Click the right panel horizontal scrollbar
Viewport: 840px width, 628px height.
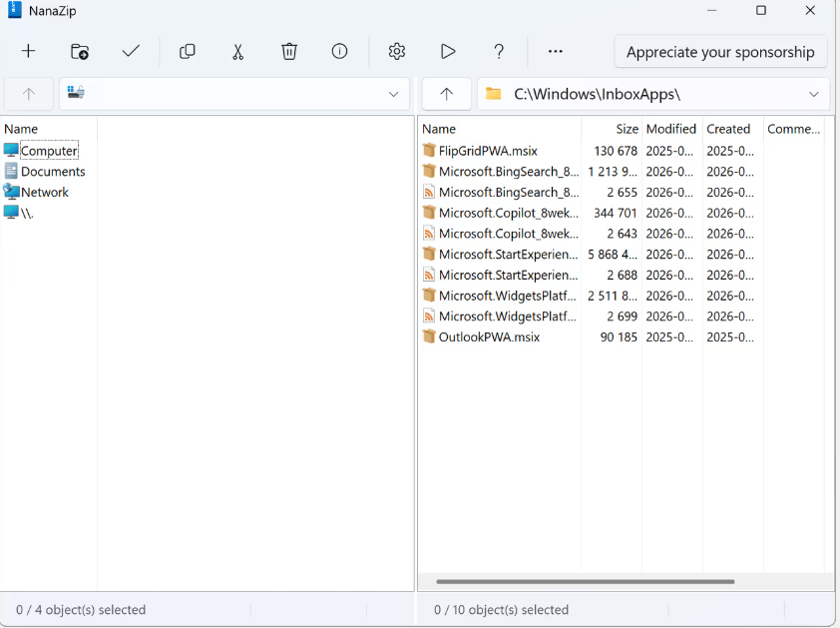585,581
